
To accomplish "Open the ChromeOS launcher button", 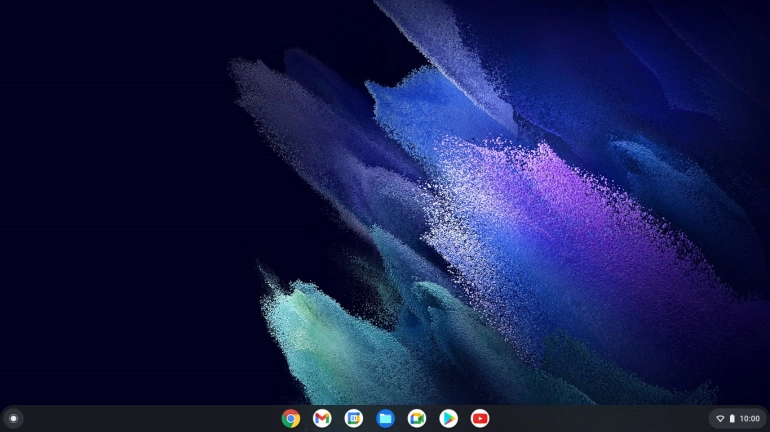I will coord(13,418).
